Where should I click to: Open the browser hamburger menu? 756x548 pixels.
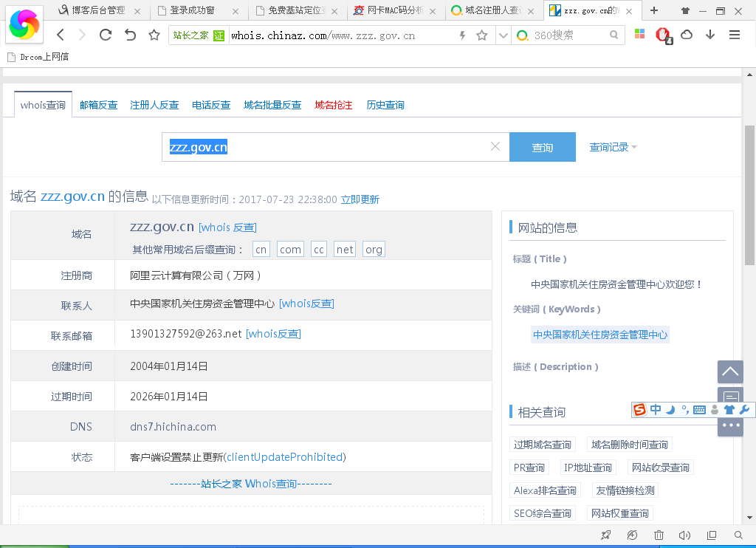pos(735,34)
